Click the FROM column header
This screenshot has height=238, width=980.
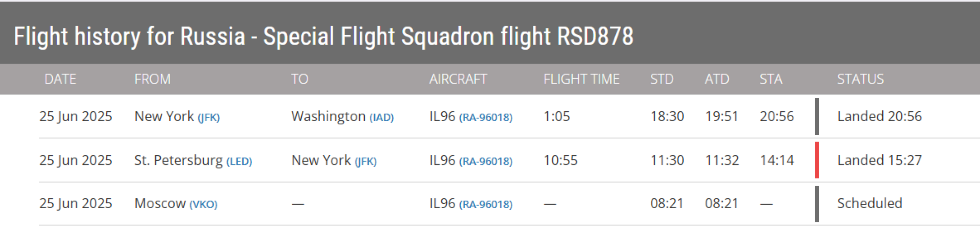click(152, 79)
